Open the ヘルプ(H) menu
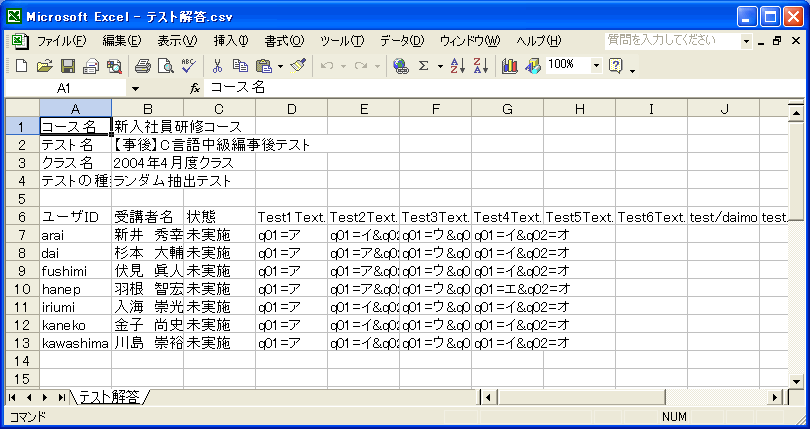 pos(538,41)
